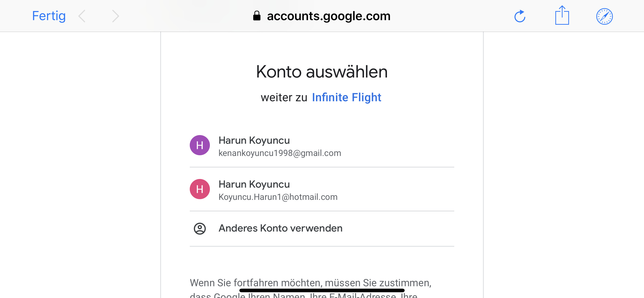Go forward with the right chevron

click(x=115, y=16)
